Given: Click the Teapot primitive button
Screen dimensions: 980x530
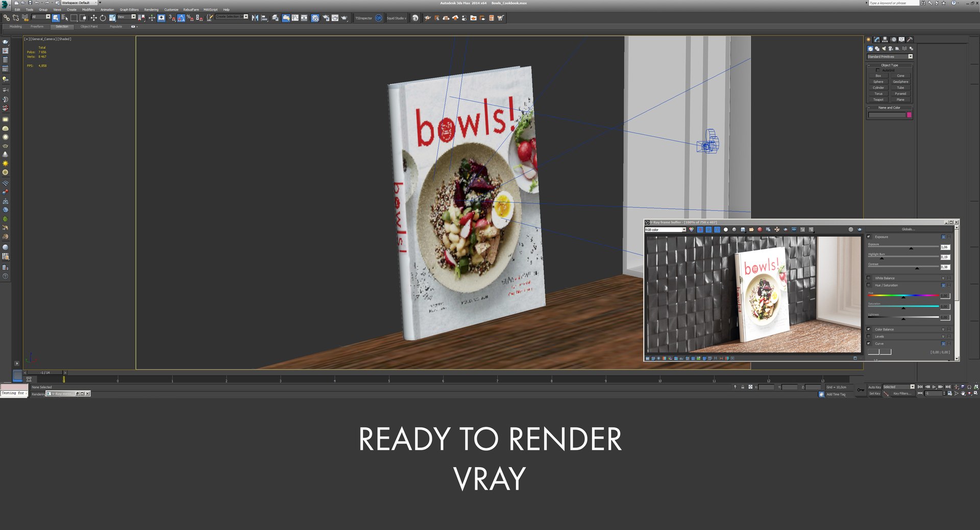Looking at the screenshot, I should (878, 99).
